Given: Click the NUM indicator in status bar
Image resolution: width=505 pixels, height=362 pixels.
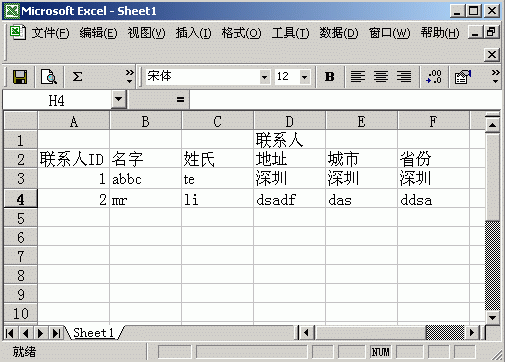Looking at the screenshot, I should click(x=380, y=352).
